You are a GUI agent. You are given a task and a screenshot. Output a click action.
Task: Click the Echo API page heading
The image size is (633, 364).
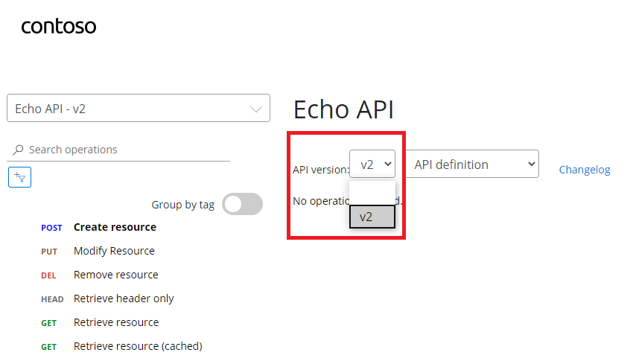(x=343, y=109)
